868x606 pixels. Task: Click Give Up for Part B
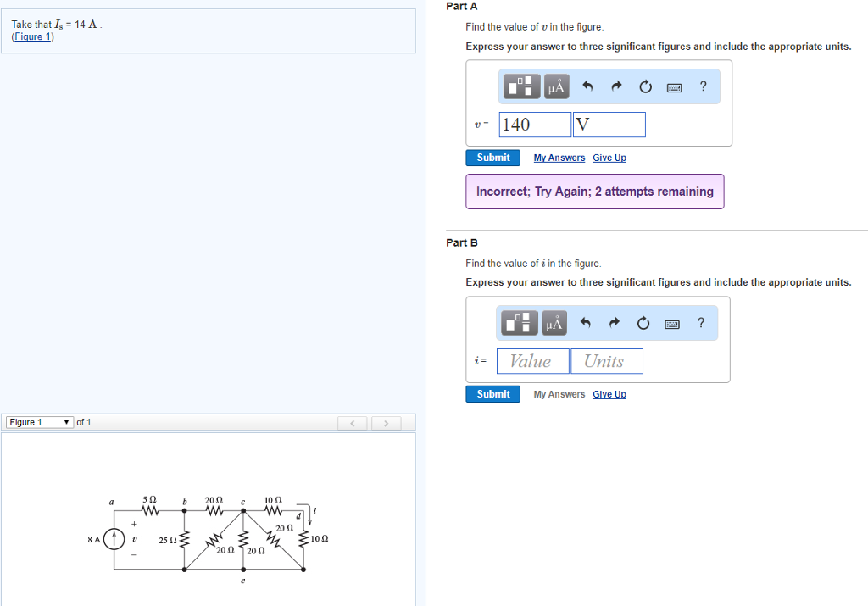click(609, 393)
